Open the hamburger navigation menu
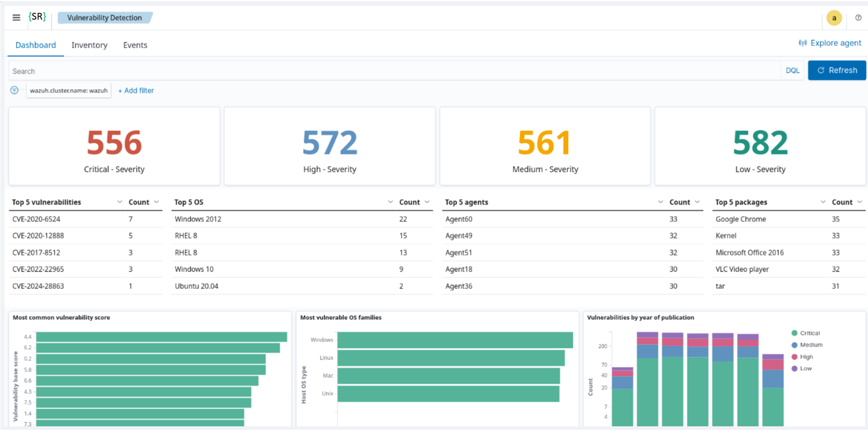 (x=16, y=18)
